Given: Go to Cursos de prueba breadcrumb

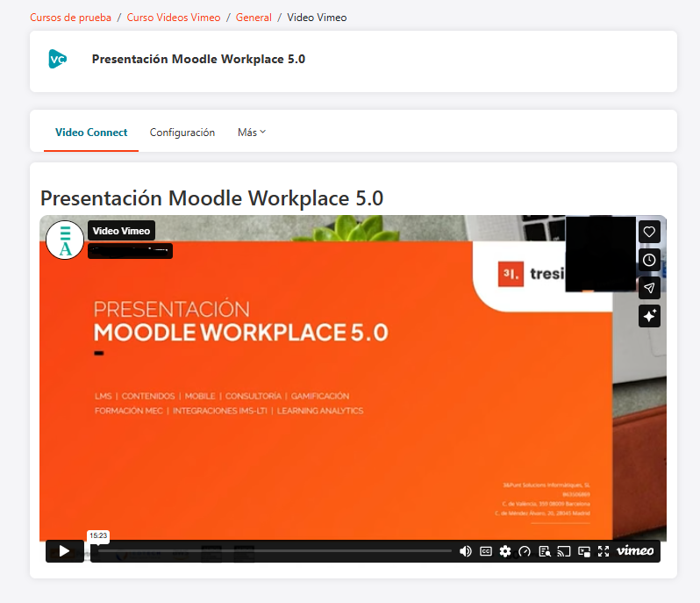Looking at the screenshot, I should (70, 18).
